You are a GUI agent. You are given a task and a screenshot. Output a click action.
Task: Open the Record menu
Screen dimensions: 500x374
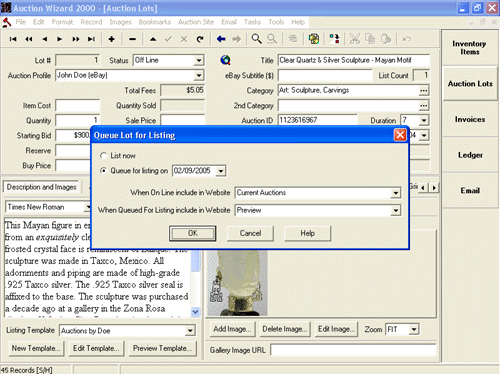coord(91,22)
